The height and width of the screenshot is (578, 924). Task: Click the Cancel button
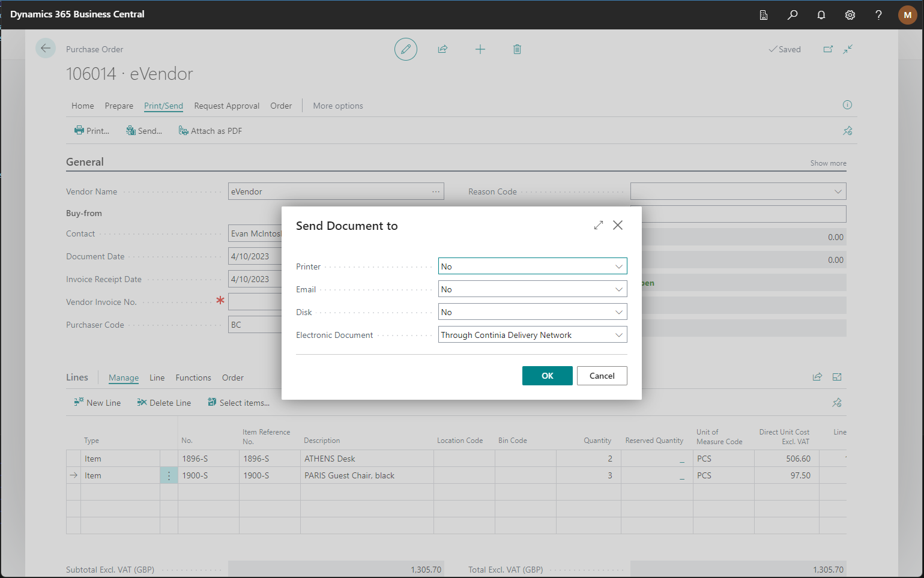click(x=602, y=376)
